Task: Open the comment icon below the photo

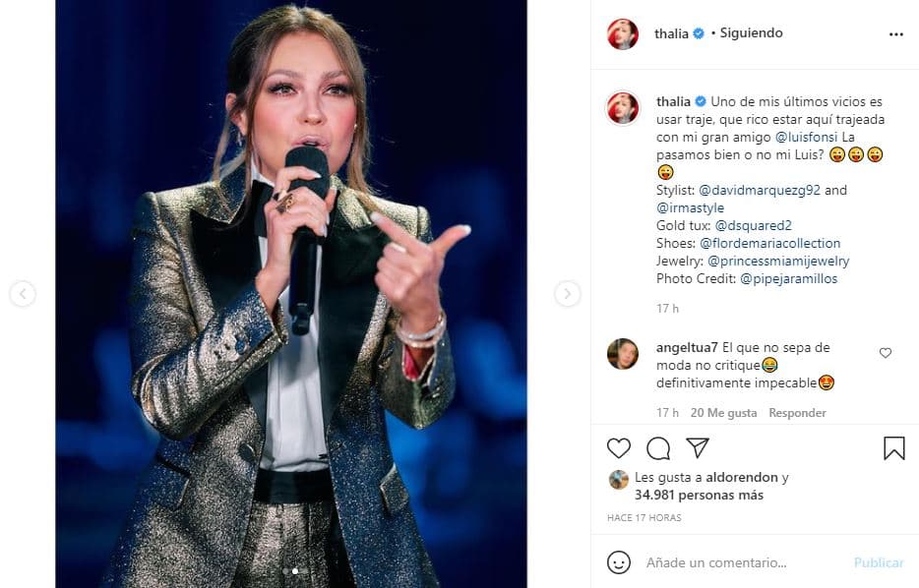Action: click(658, 447)
